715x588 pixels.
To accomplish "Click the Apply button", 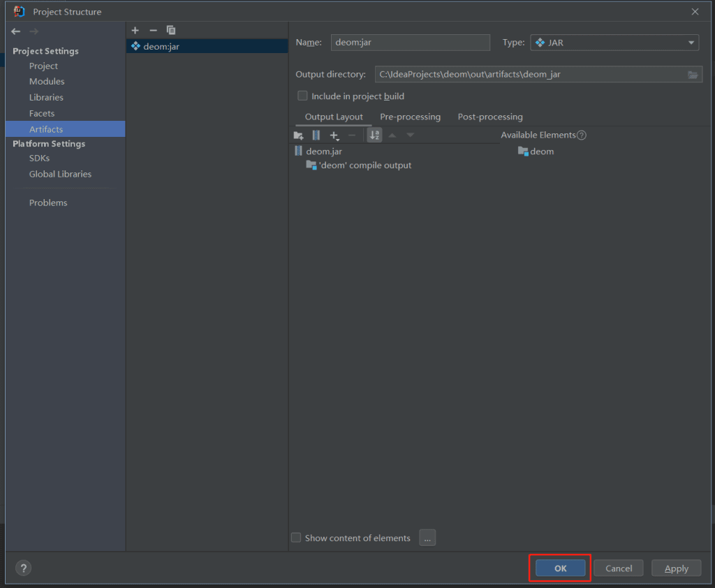I will pos(676,568).
